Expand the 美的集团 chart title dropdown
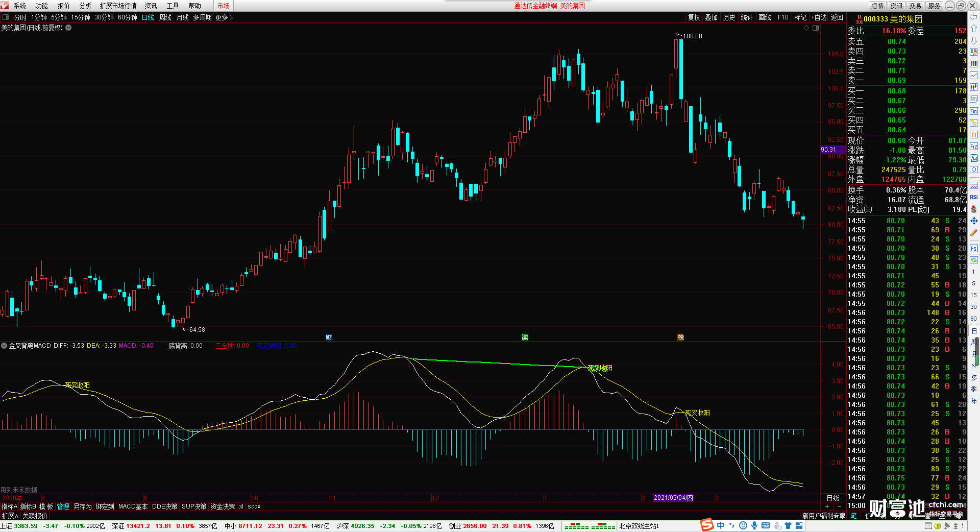The width and height of the screenshot is (980, 532). tap(68, 28)
